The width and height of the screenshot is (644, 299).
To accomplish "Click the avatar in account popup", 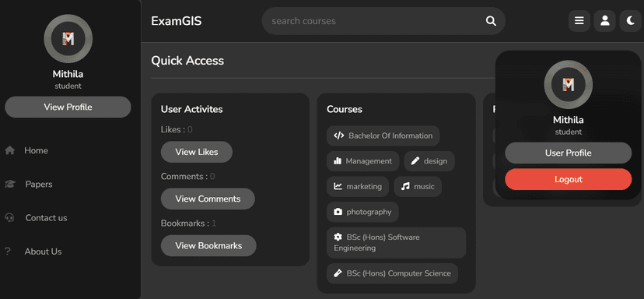I will (568, 84).
